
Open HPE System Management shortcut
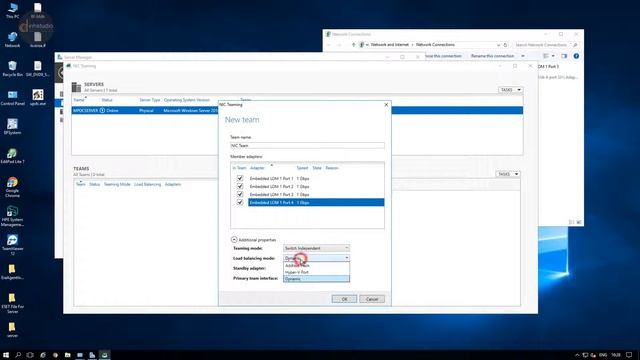pos(12,216)
